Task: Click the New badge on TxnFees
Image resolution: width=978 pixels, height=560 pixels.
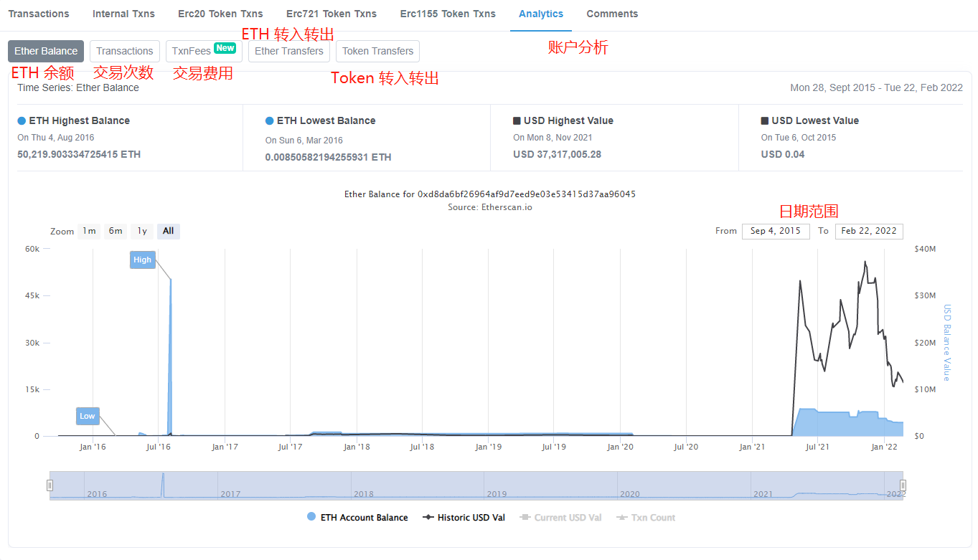Action: click(225, 48)
